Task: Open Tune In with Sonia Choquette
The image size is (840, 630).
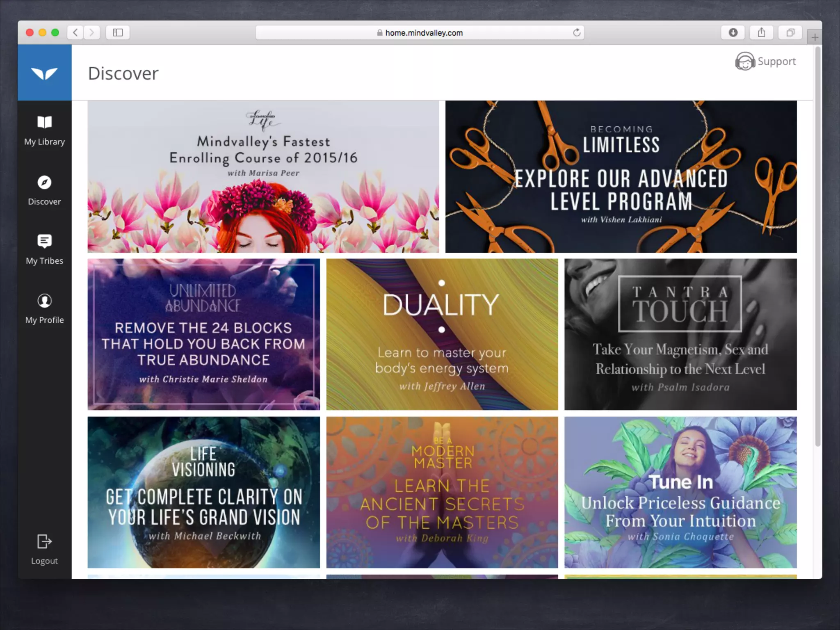Action: click(680, 492)
